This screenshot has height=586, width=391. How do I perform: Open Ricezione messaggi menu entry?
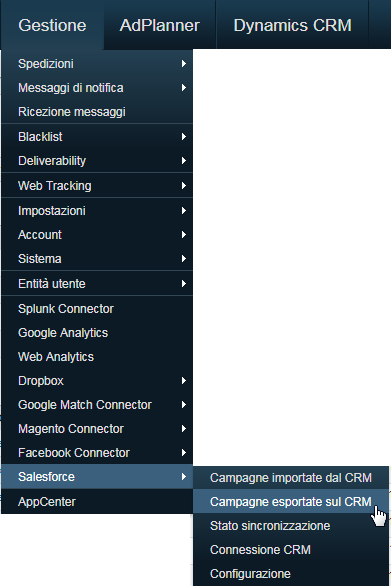click(x=97, y=112)
